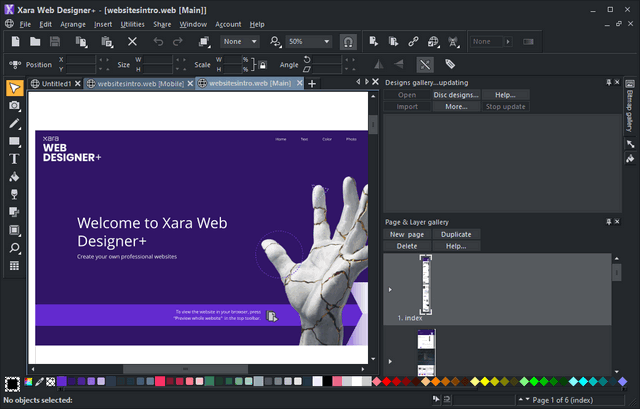Viewport: 640px width, 409px height.
Task: Click the Disc designs... button
Action: tap(455, 94)
